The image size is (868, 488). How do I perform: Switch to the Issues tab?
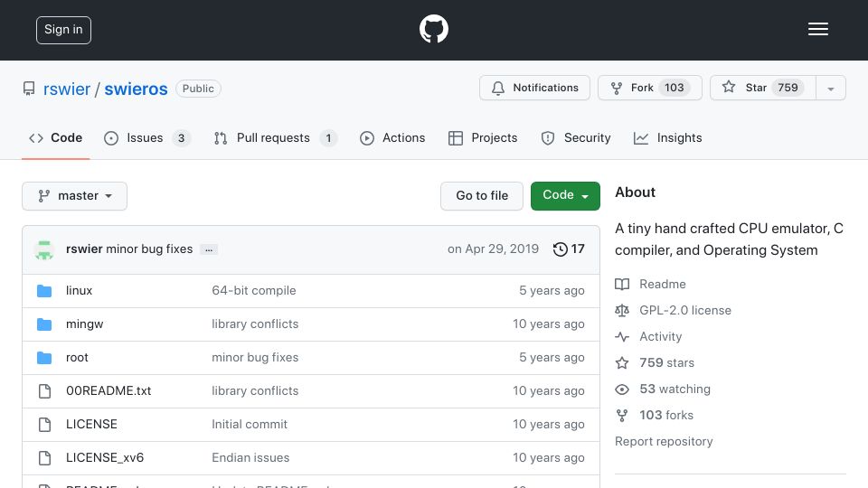tap(147, 137)
